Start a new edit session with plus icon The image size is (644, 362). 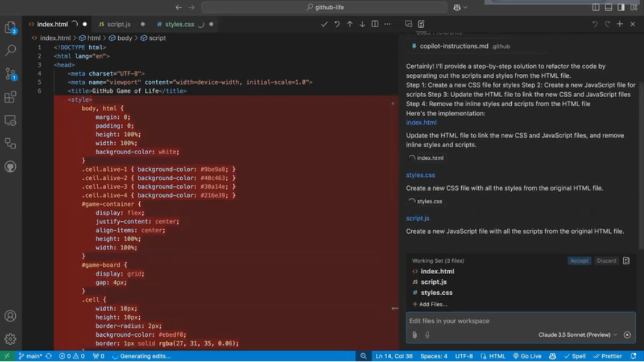pos(620,24)
